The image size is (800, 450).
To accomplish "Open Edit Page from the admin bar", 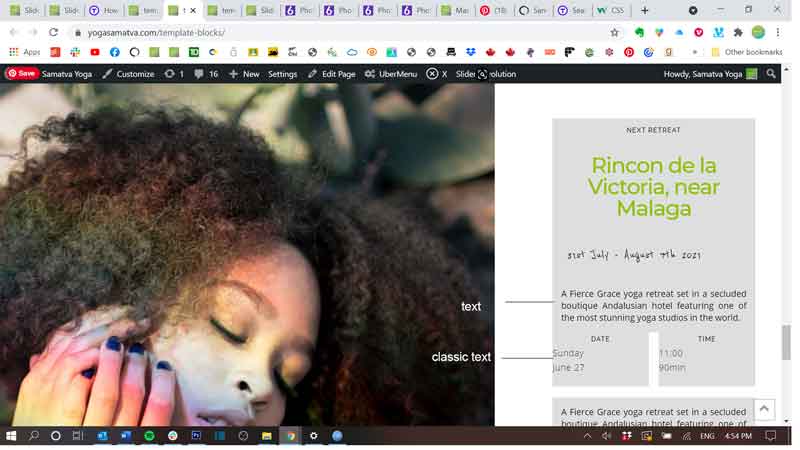I will 332,74.
